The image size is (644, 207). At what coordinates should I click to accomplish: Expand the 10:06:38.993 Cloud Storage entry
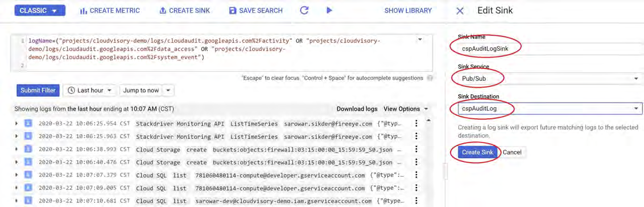point(17,149)
